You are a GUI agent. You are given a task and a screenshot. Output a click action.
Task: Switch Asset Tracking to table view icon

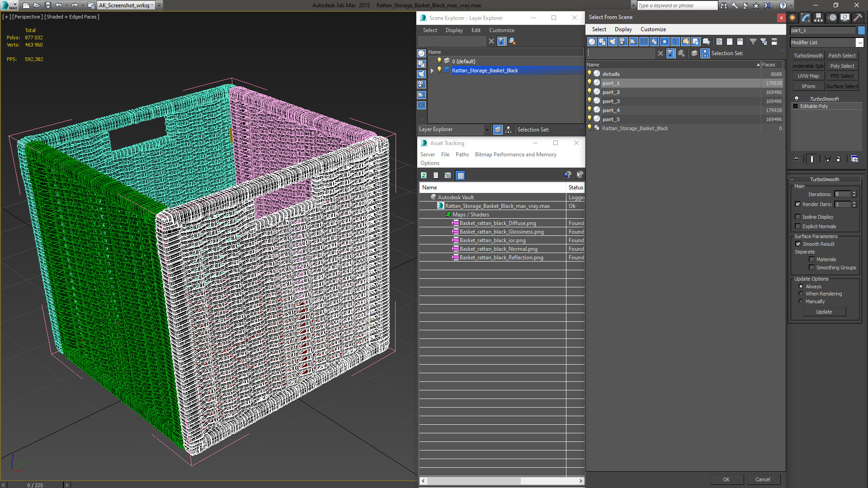(460, 175)
